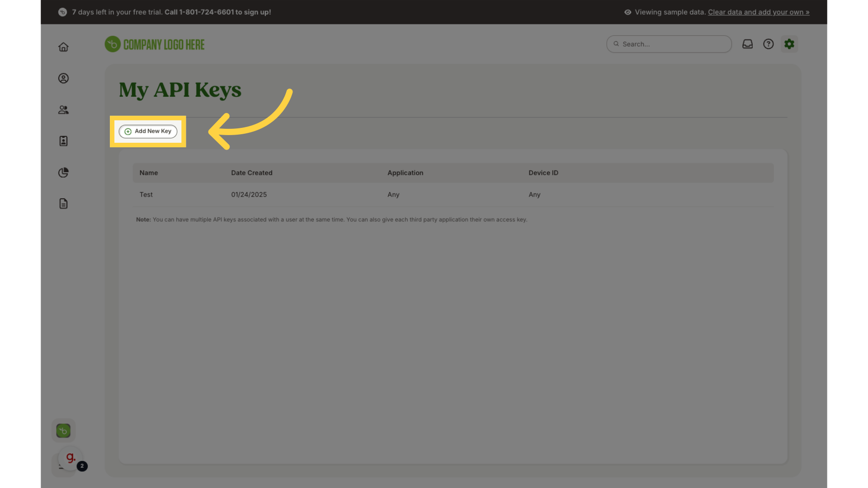Open the help question mark icon
868x488 pixels.
point(769,44)
